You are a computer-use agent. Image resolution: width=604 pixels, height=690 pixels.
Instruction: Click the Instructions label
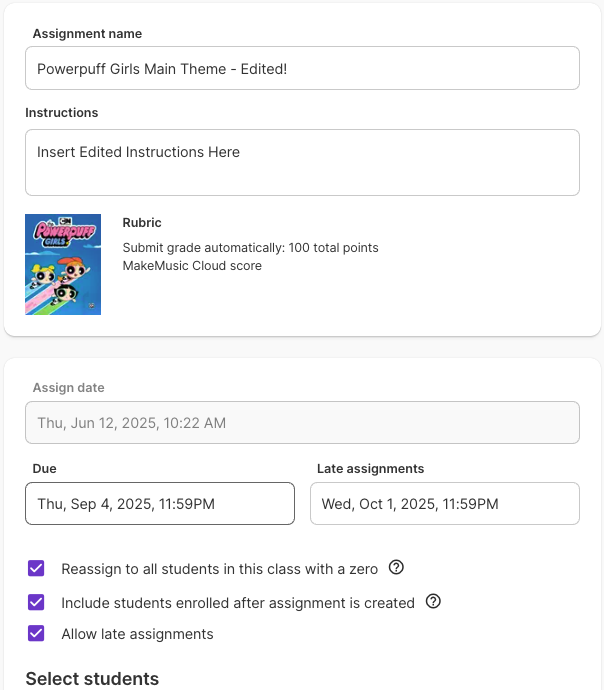62,113
